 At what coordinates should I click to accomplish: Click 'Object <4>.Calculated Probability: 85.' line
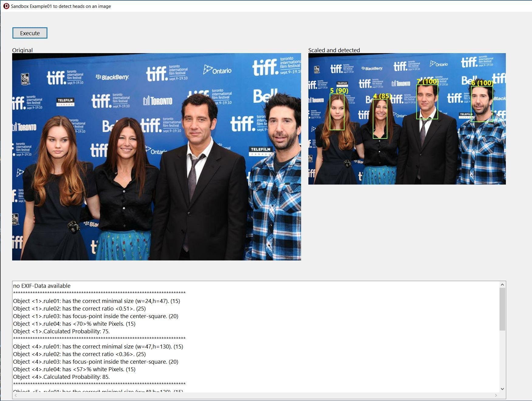click(61, 377)
